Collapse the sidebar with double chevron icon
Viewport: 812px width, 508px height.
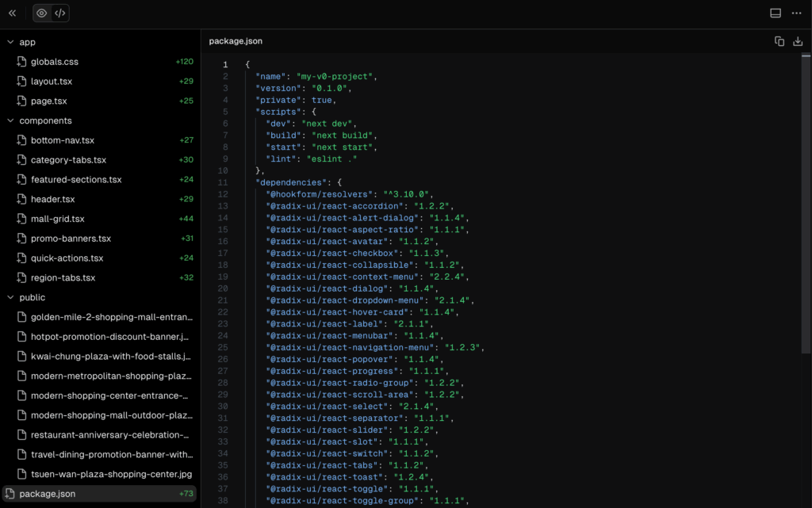pyautogui.click(x=13, y=13)
